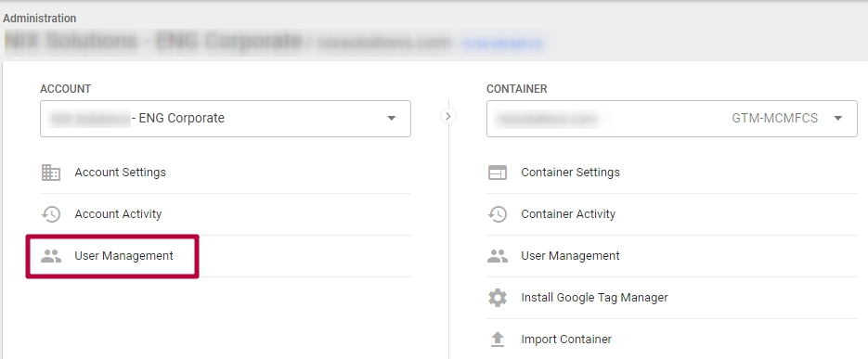
Task: Click the Account dropdown arrow
Action: click(392, 119)
